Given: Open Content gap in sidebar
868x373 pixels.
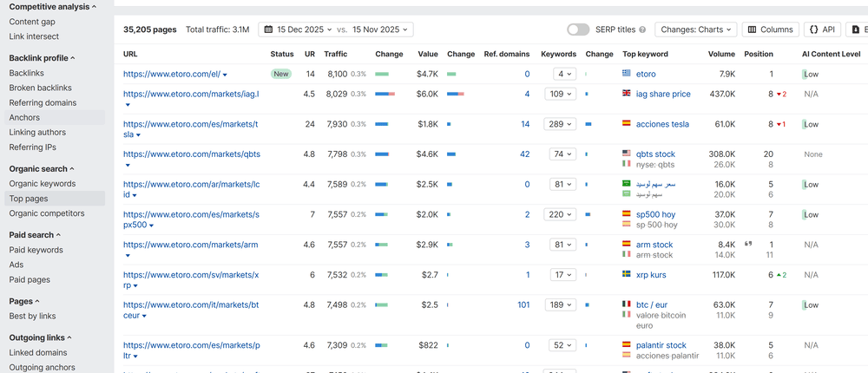Looking at the screenshot, I should click(32, 22).
